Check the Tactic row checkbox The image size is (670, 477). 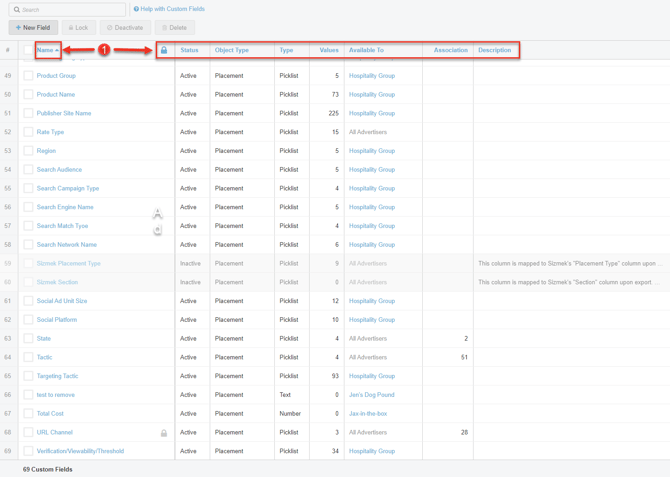28,357
